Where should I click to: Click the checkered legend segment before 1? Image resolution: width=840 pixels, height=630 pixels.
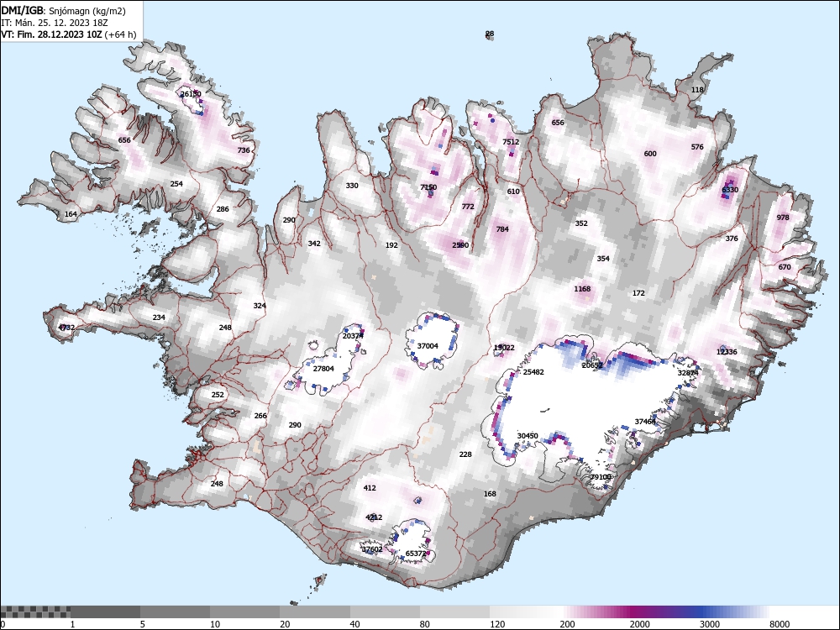pos(35,612)
